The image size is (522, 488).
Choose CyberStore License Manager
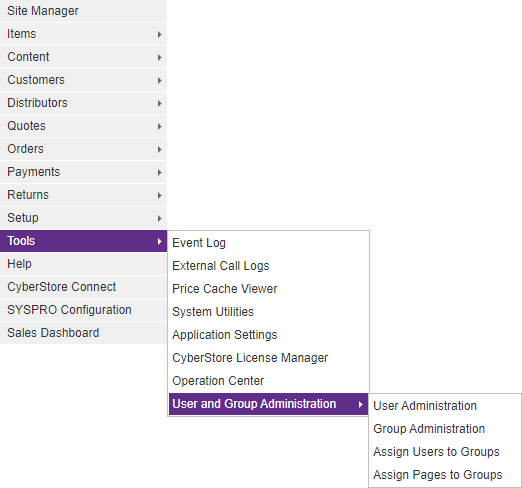(269, 358)
